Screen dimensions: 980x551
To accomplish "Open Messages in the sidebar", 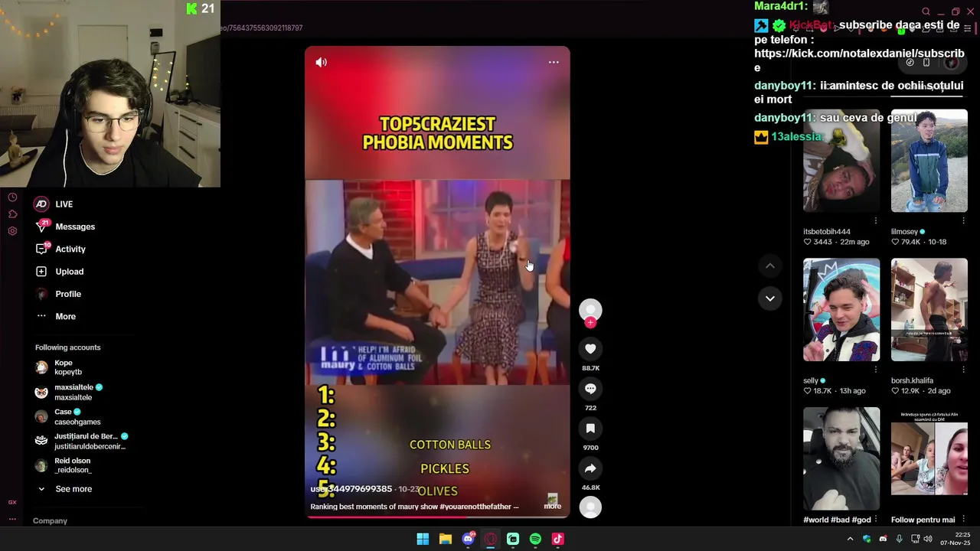I will pyautogui.click(x=65, y=227).
